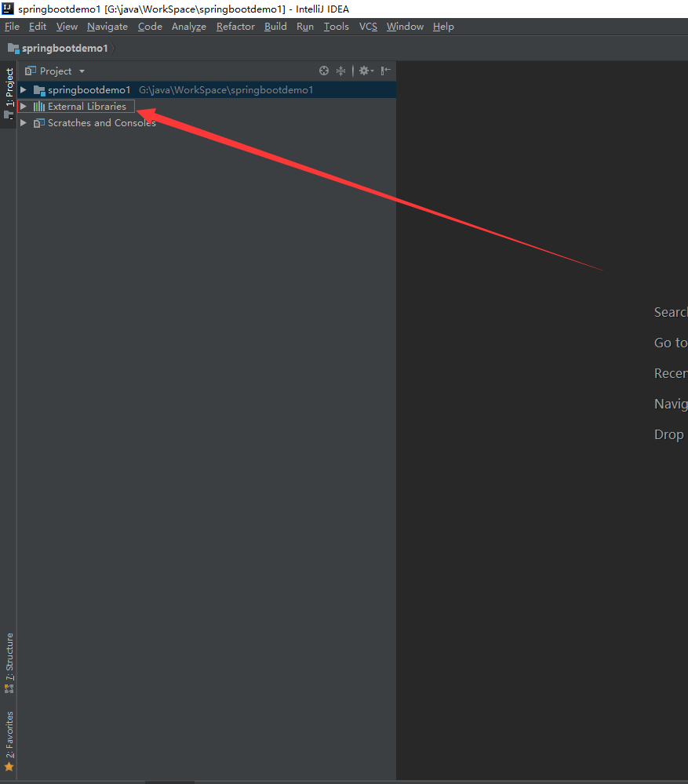Open the Tools menu

[336, 27]
